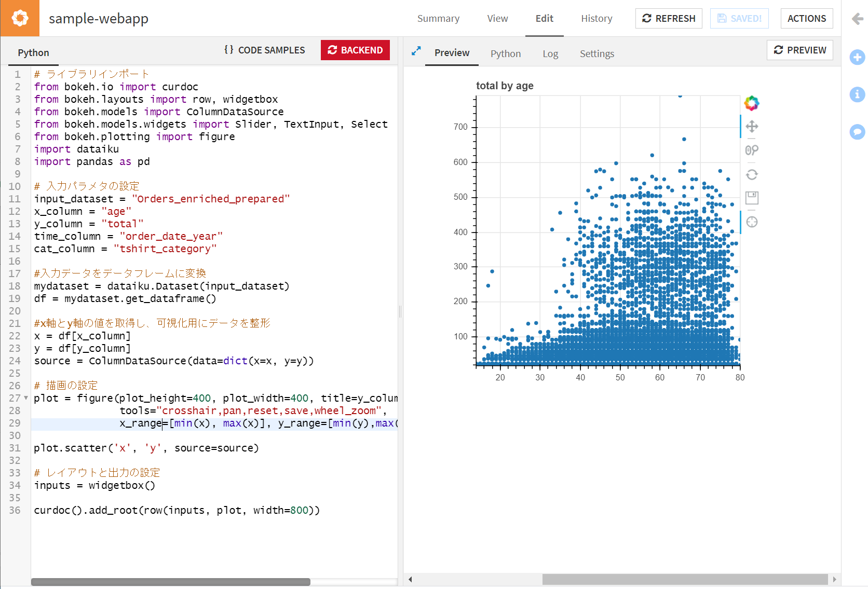This screenshot has height=589, width=868.
Task: Collapse code fold arrow at line 27
Action: coord(26,398)
